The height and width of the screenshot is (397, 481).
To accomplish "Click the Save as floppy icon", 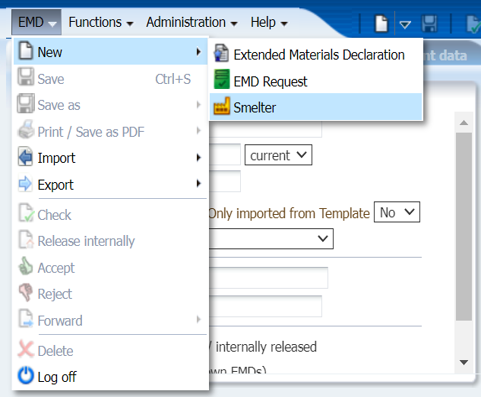I will click(x=26, y=103).
